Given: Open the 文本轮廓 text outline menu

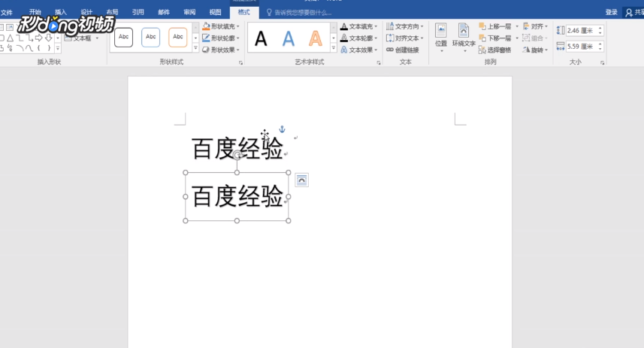Looking at the screenshot, I should 358,38.
